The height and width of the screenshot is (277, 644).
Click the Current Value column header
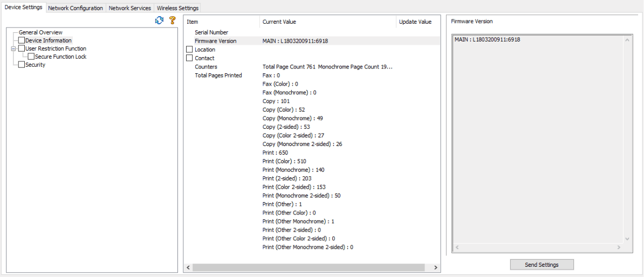click(x=328, y=22)
